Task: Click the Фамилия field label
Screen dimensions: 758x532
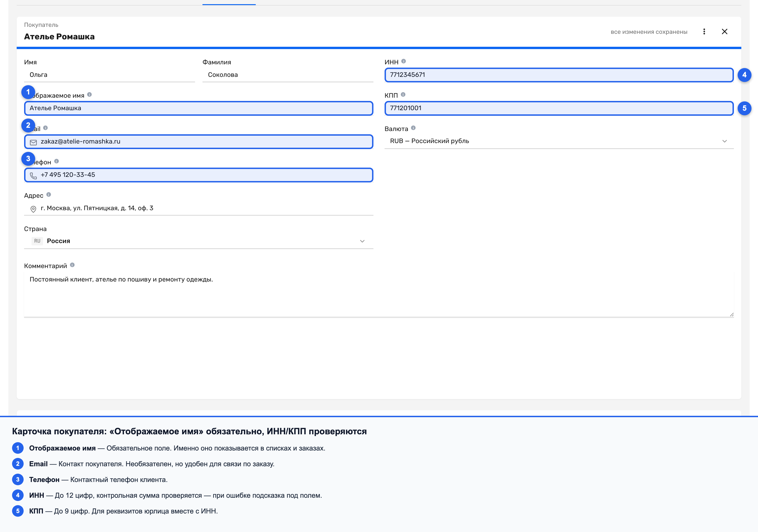Action: point(217,62)
